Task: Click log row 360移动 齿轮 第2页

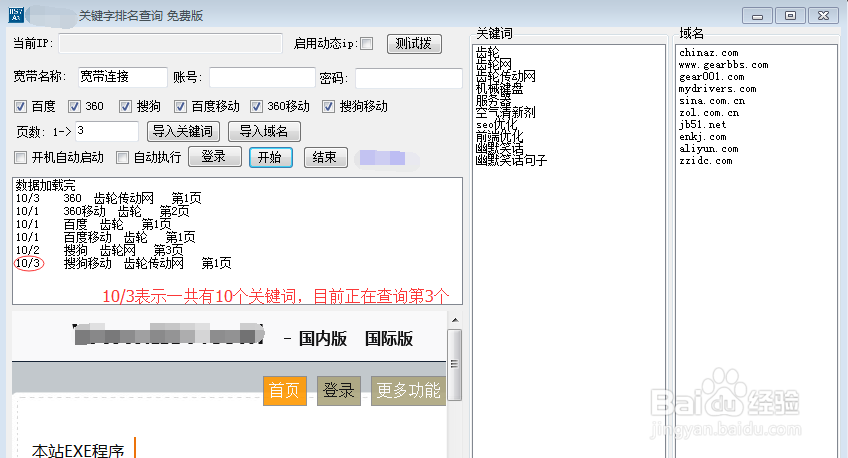Action: pyautogui.click(x=103, y=211)
